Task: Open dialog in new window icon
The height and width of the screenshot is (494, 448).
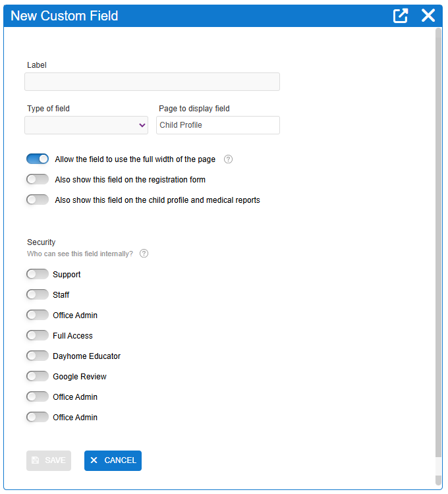Action: (x=401, y=16)
